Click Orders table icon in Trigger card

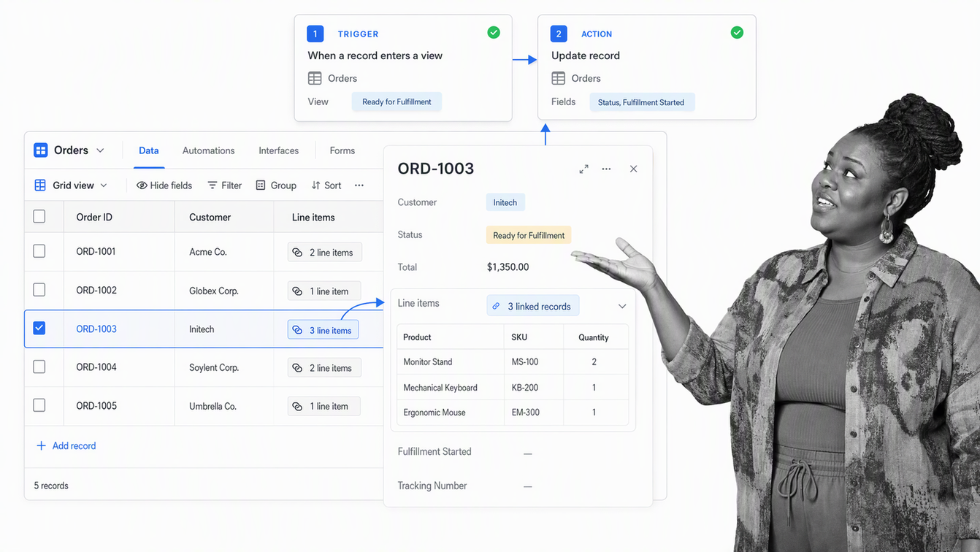(x=315, y=78)
